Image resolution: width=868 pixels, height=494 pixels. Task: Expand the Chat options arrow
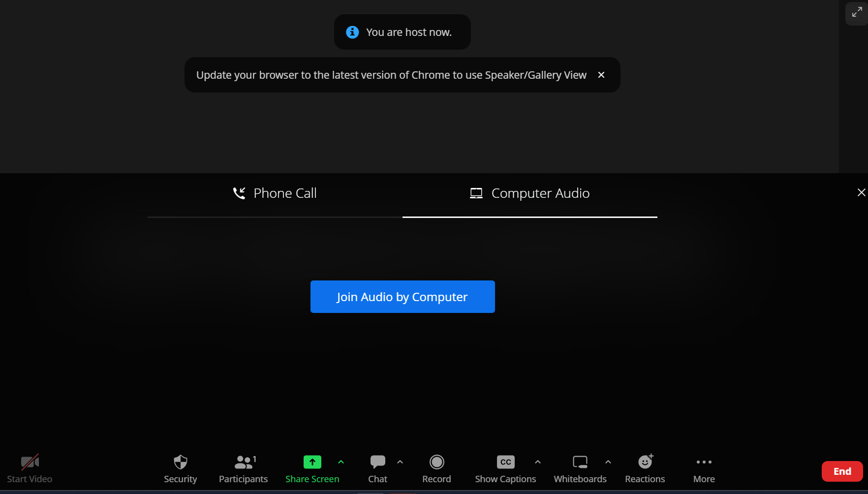pyautogui.click(x=400, y=462)
